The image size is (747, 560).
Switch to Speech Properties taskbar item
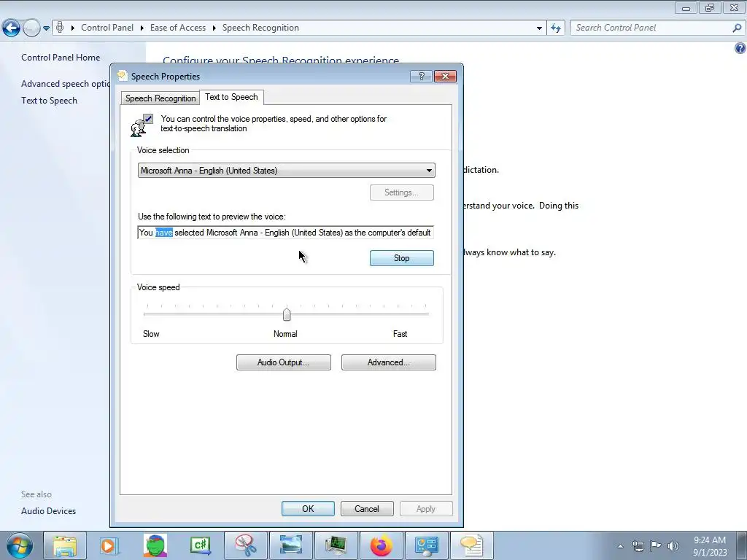coord(472,545)
